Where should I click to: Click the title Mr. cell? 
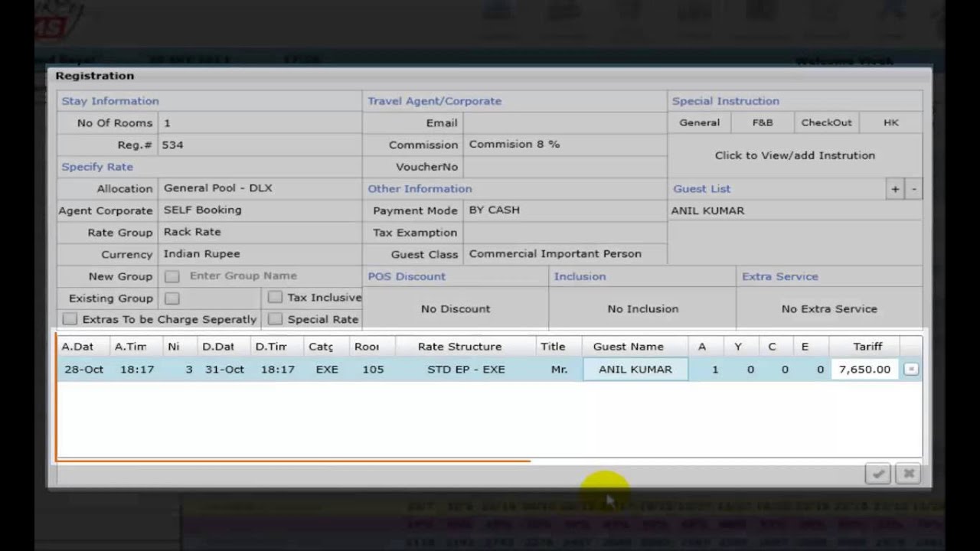tap(559, 370)
